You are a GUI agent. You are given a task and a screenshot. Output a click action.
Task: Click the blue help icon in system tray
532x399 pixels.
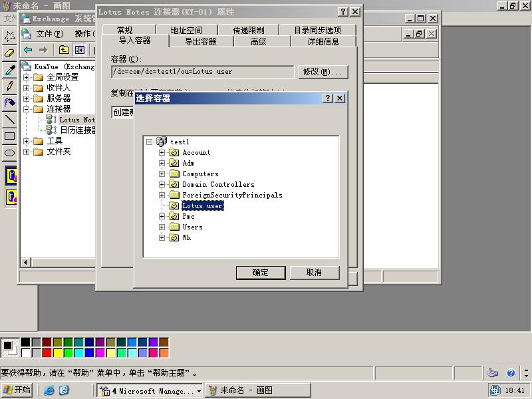coord(511,373)
